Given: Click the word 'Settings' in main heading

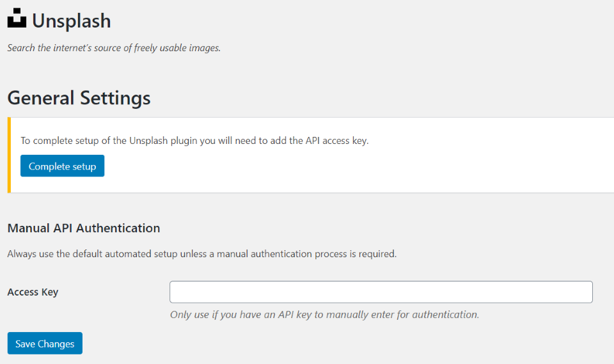Looking at the screenshot, I should [x=114, y=98].
